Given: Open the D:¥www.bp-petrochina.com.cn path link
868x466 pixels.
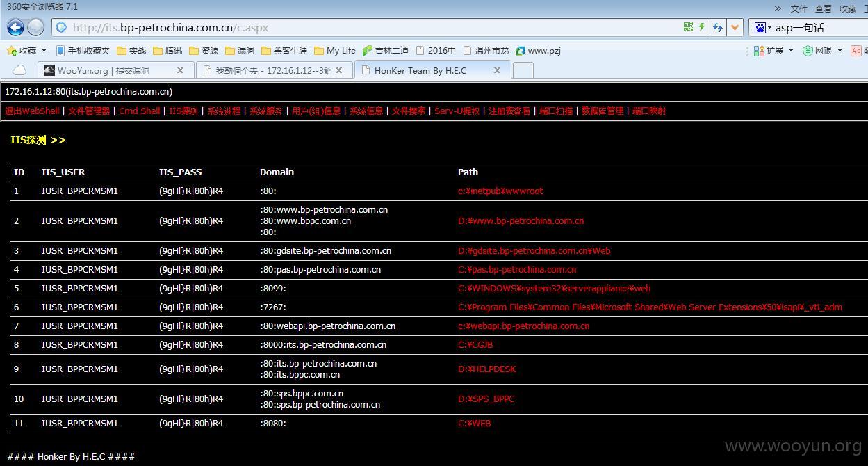Looking at the screenshot, I should coord(521,221).
